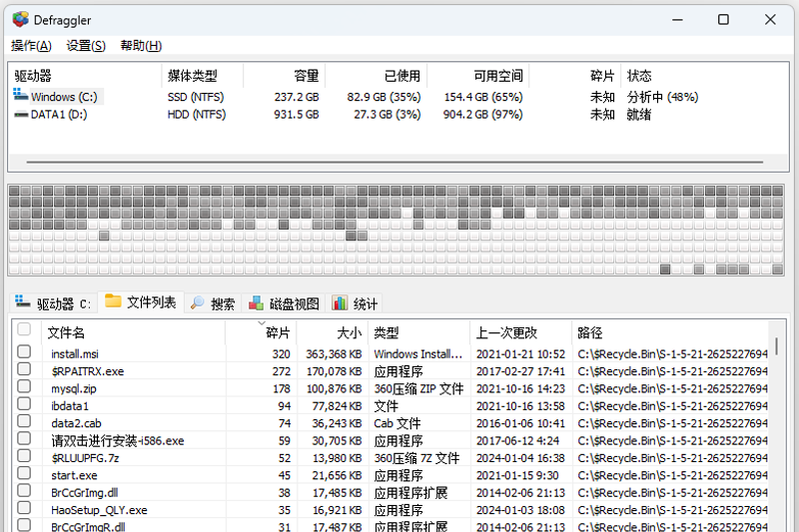Click the magnifier icon on 搜索 tab
This screenshot has width=799, height=532.
coord(197,302)
